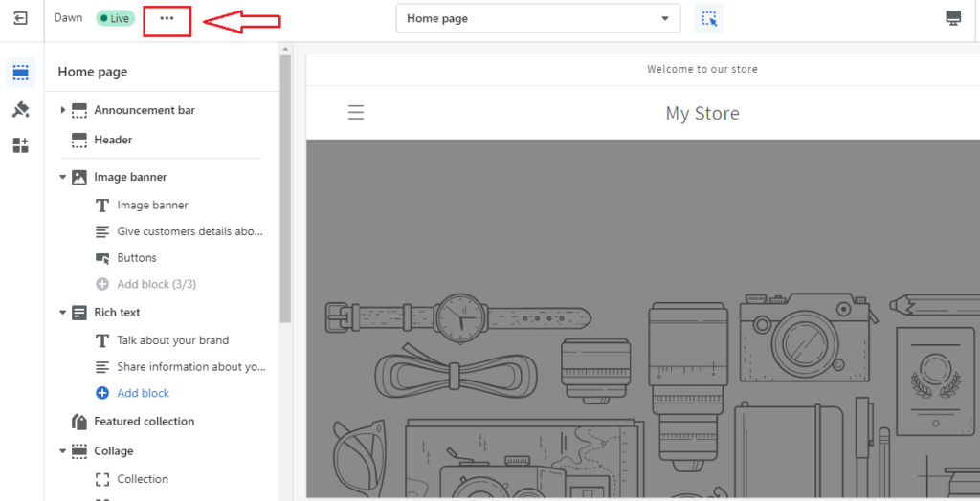Open the Sections panel icon
Screen dimensions: 980x501
tap(21, 73)
